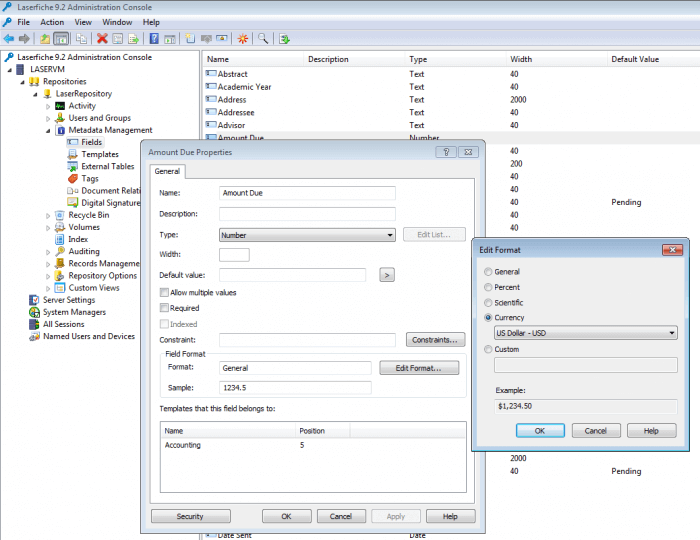Select the Custom format radio button
This screenshot has height=540, width=700.
[x=488, y=349]
